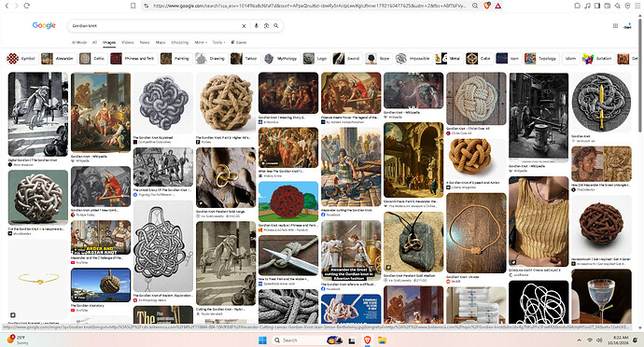Screen dimensions: 644x347
Task: Filter images by the Alexander chip
Action: click(58, 59)
